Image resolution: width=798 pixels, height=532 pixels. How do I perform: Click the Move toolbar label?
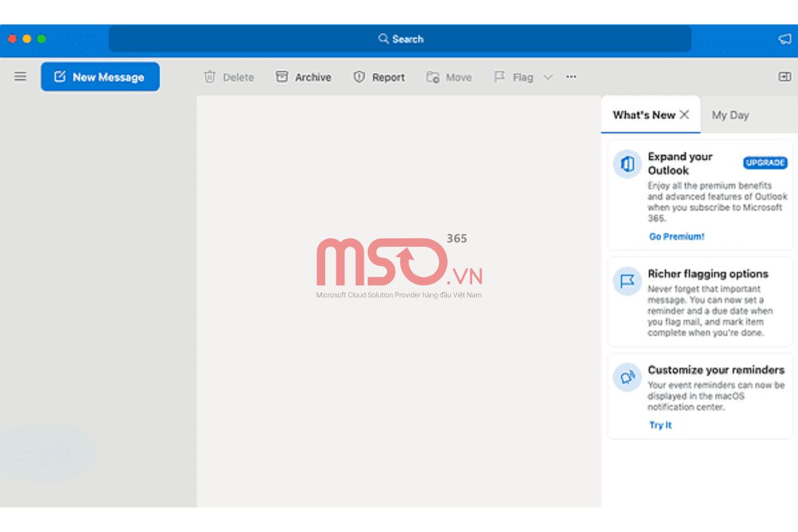[459, 77]
